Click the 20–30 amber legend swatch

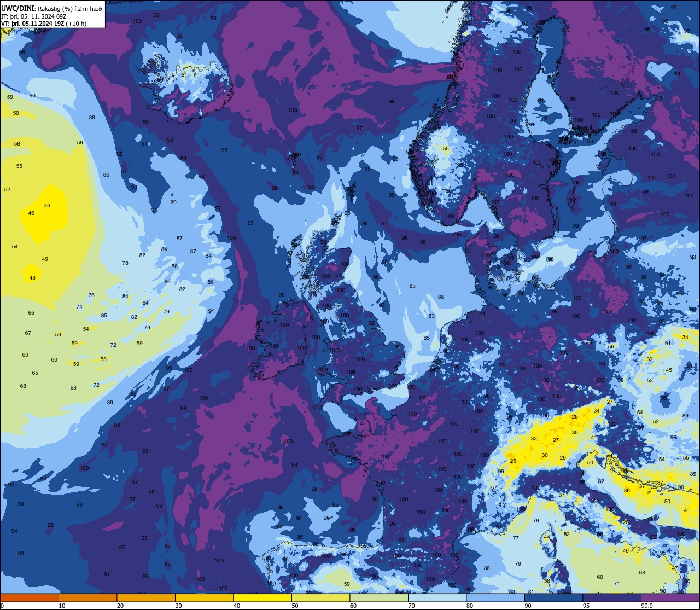coord(146,597)
